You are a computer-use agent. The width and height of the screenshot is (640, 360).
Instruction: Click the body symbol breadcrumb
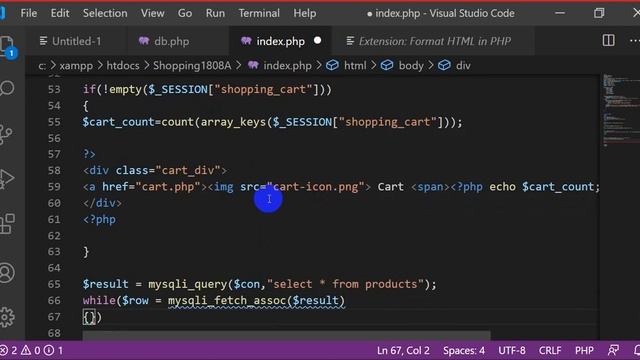coord(402,65)
